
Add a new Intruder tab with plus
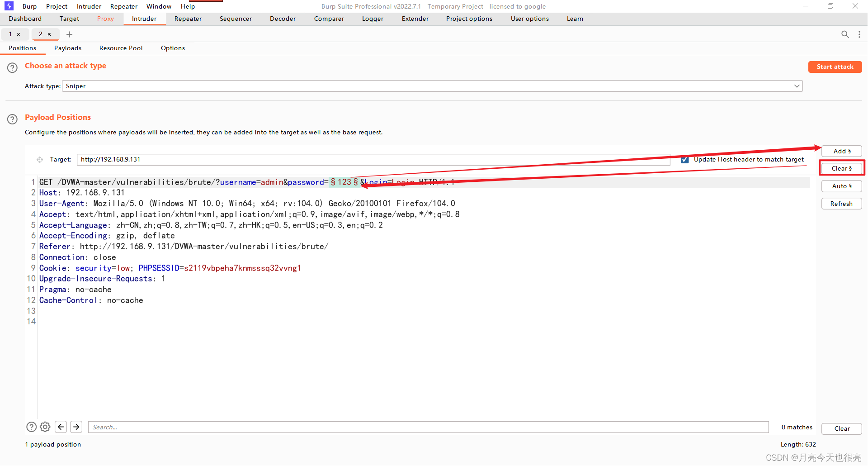(69, 34)
